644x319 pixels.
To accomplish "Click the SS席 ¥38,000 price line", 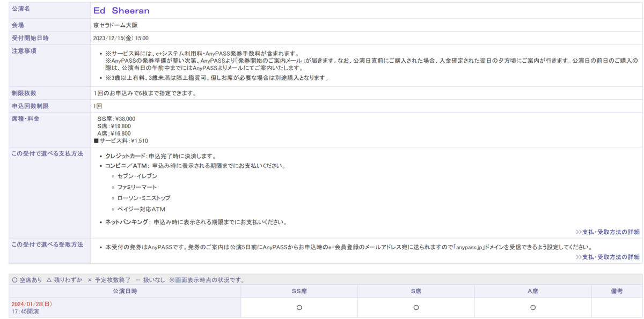I will click(116, 119).
